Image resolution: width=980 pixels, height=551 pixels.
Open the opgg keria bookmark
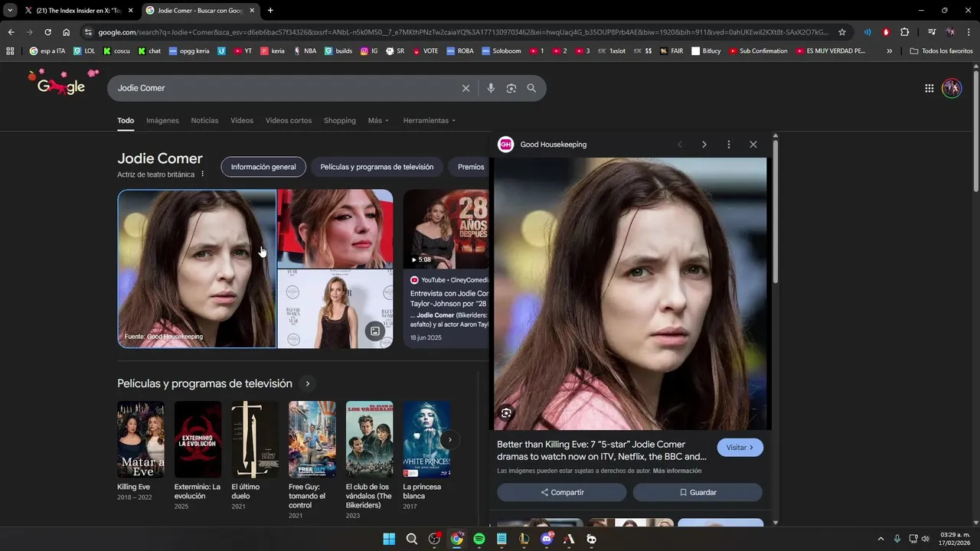[x=188, y=51]
